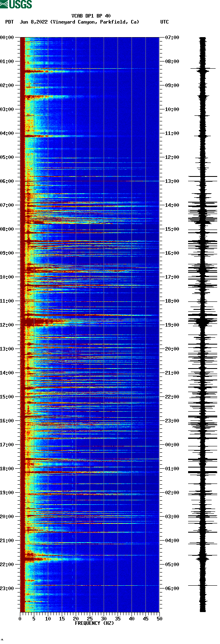This screenshot has width=220, height=644.
Task: Click the 18:00 label on the PDT axis
Action: click(x=7, y=469)
